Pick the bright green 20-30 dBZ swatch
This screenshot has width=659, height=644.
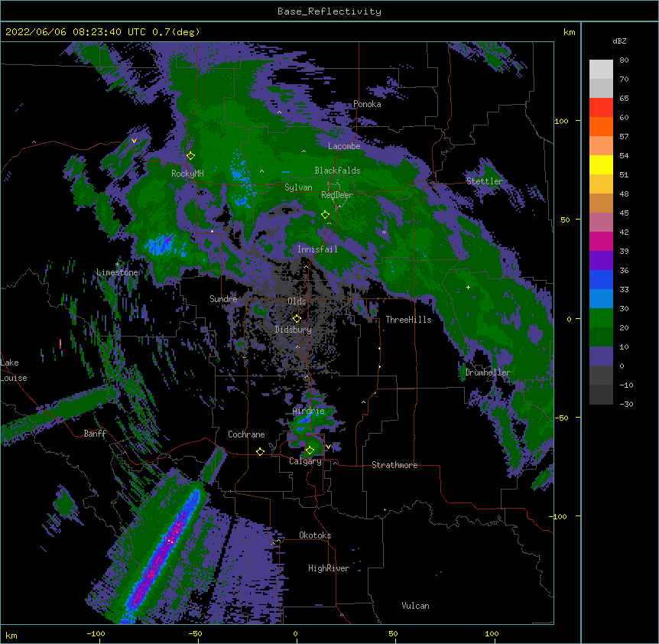click(x=601, y=318)
